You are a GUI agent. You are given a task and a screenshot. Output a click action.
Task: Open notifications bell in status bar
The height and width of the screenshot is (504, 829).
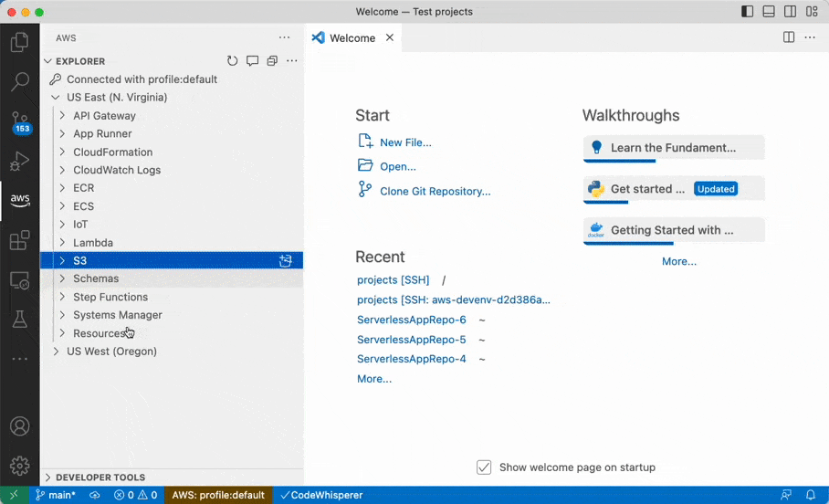[811, 495]
